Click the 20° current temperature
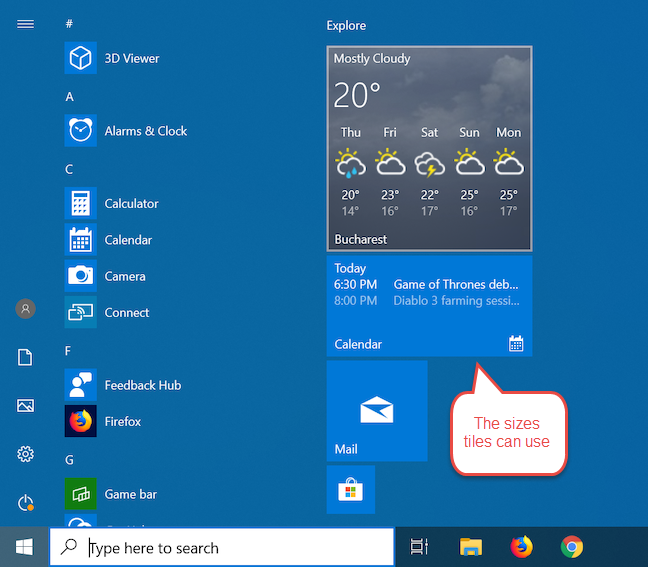The width and height of the screenshot is (648, 567). coord(357,95)
